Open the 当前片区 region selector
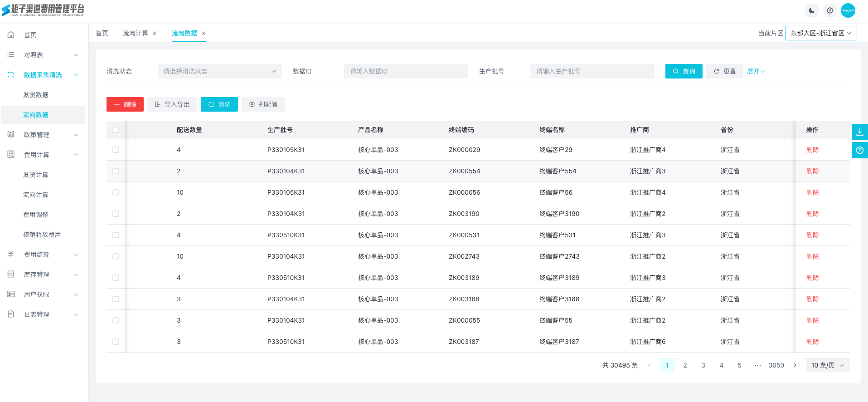868x402 pixels. [x=820, y=33]
